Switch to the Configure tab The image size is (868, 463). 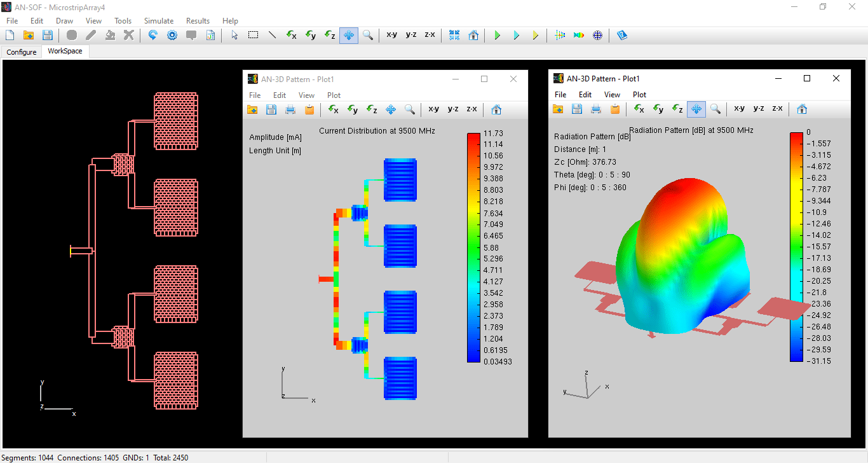click(x=21, y=52)
